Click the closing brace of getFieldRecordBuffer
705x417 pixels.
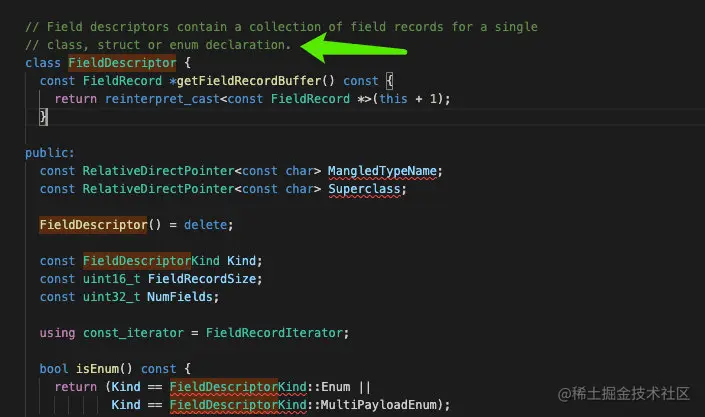tap(43, 117)
